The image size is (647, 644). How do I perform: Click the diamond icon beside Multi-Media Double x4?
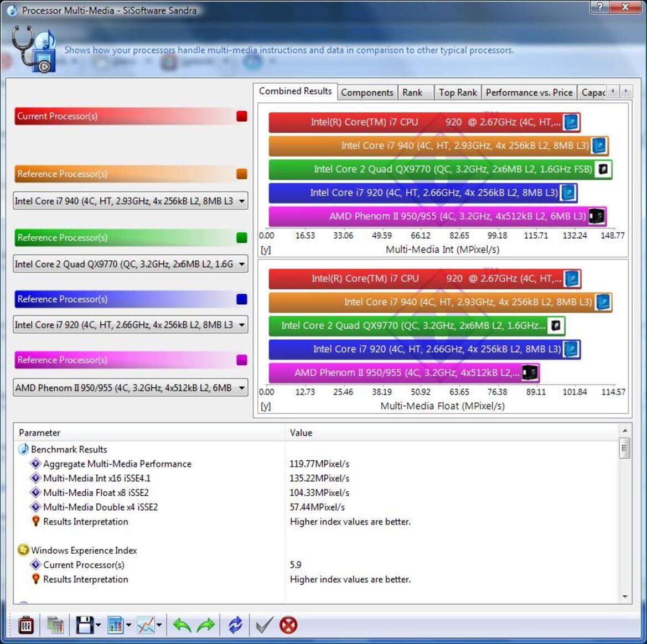36,507
